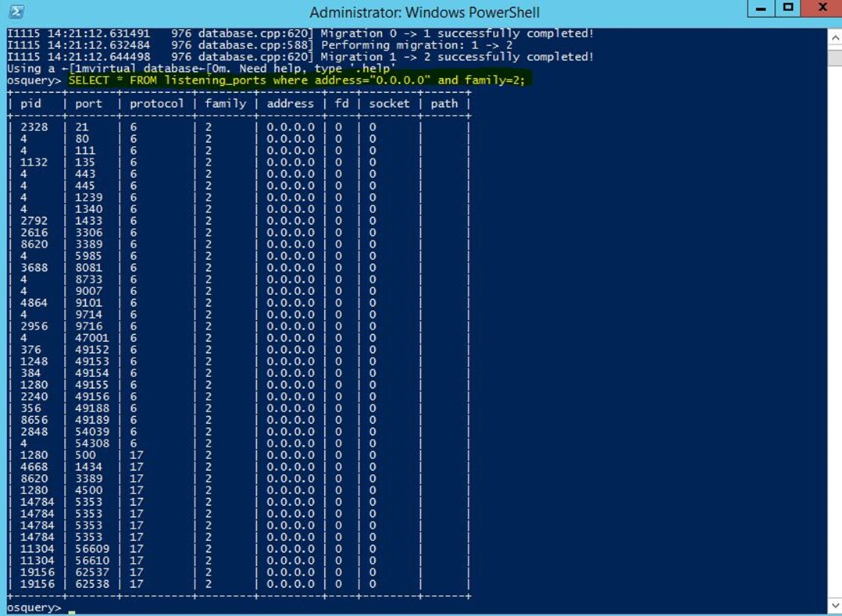This screenshot has height=616, width=842.
Task: Click the scrollbar up arrow
Action: point(833,37)
